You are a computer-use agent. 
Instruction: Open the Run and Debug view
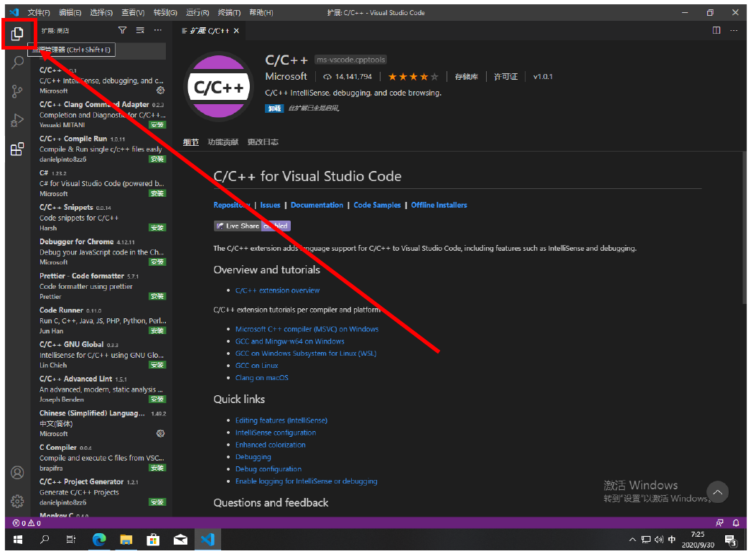17,120
